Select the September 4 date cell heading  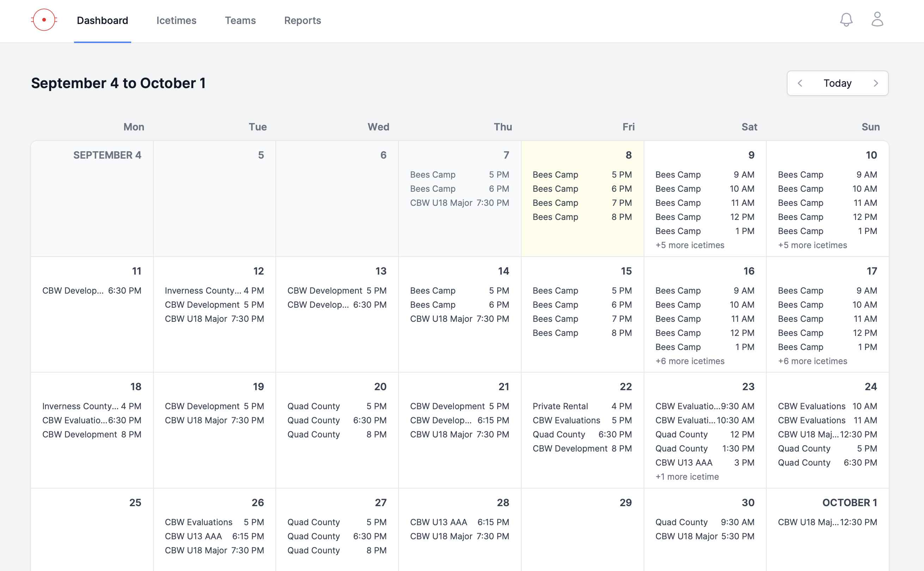click(x=107, y=155)
